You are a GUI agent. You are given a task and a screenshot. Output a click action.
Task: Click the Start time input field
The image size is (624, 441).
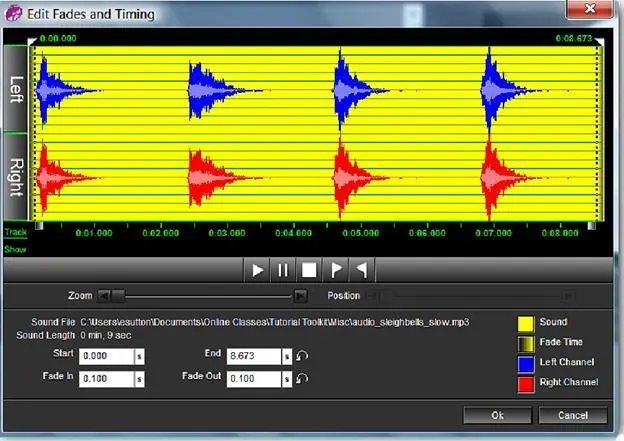click(107, 356)
